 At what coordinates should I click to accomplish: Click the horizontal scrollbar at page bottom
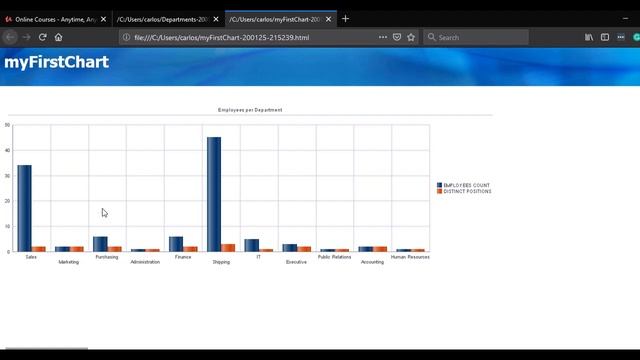[47, 348]
